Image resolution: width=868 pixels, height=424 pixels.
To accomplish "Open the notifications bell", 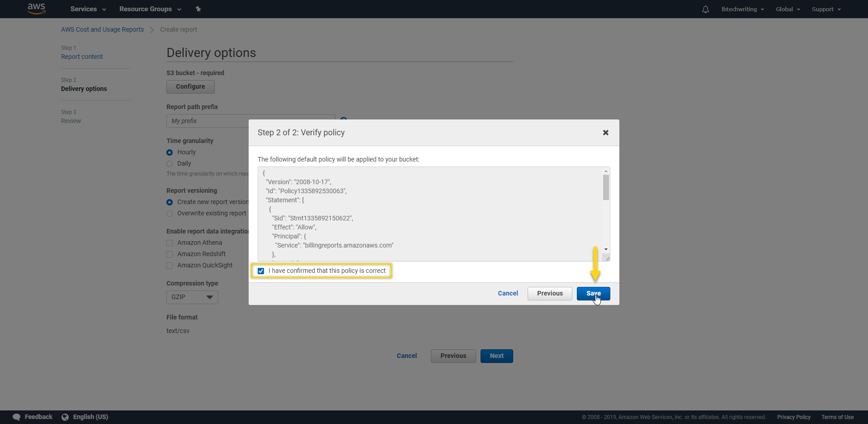I will click(705, 9).
